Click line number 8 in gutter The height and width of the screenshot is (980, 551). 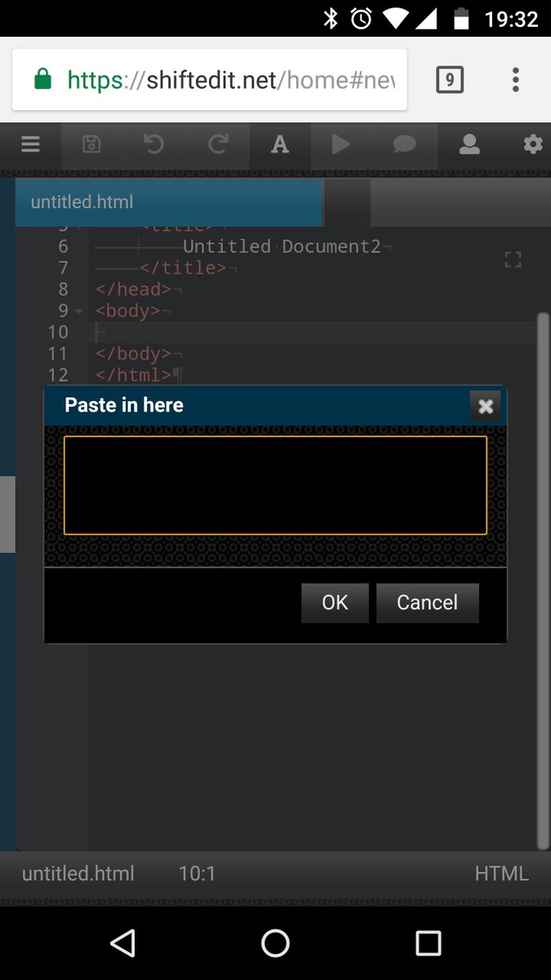(x=64, y=289)
